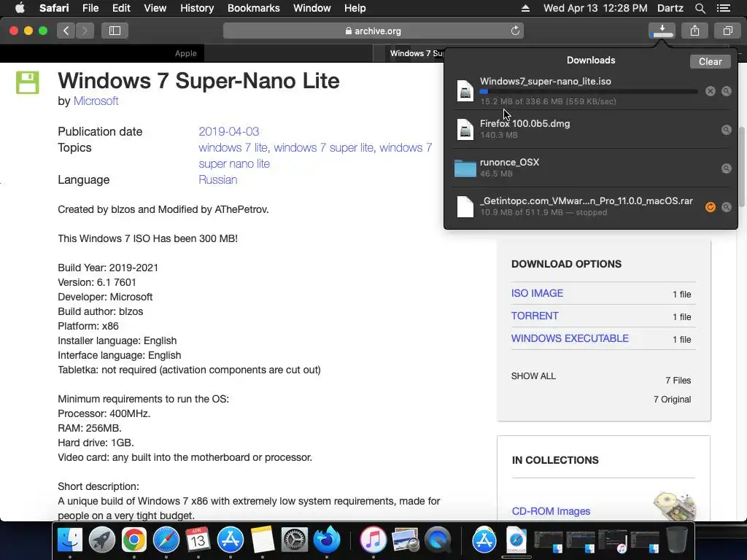
Task: Open the View menu
Action: 155,8
